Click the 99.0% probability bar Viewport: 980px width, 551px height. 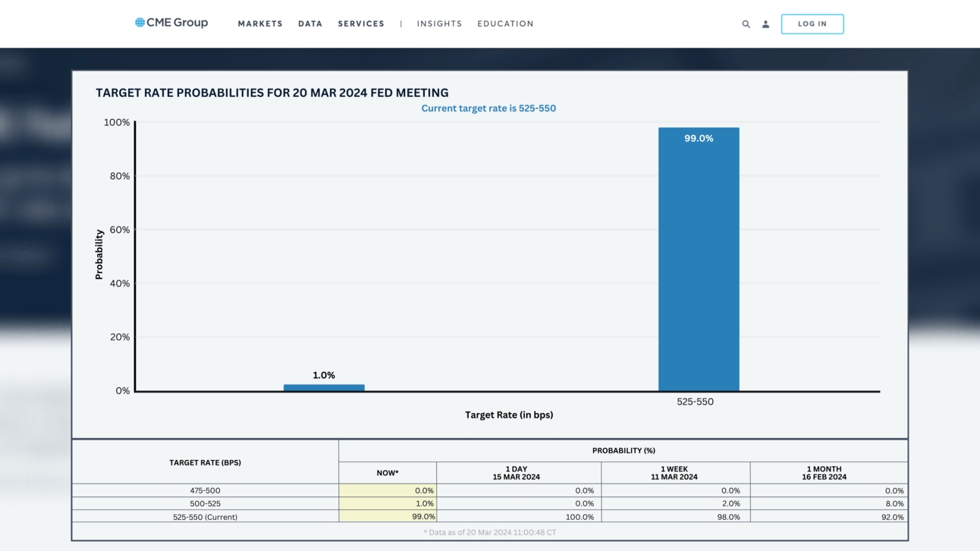tap(699, 259)
